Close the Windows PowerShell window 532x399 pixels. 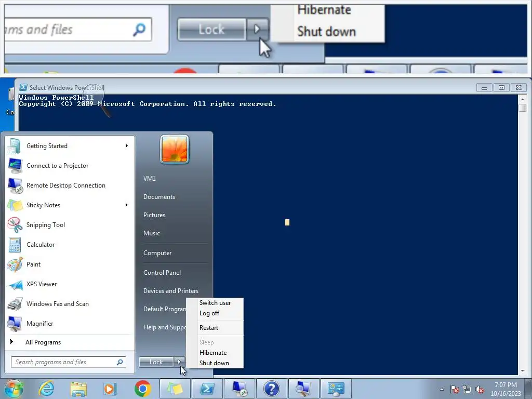(x=519, y=88)
